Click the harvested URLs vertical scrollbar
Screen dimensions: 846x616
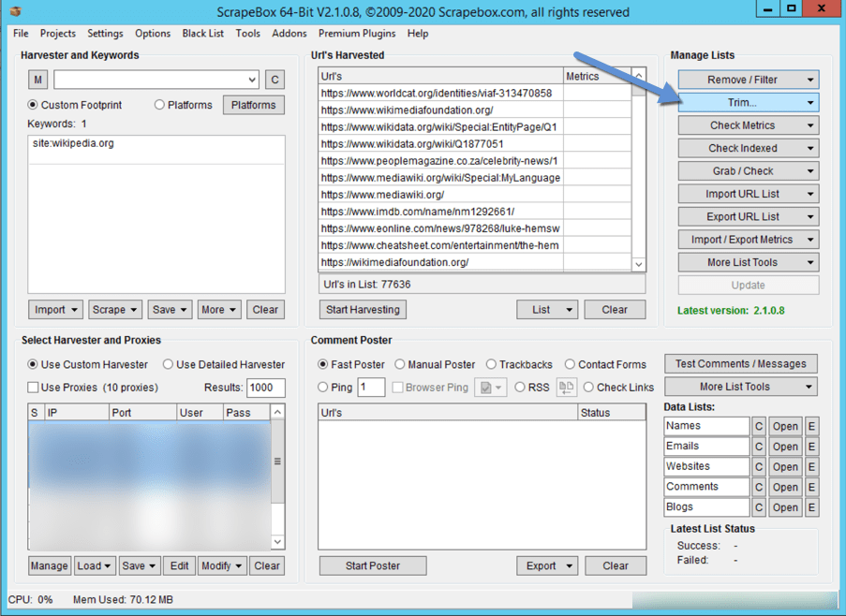[639, 169]
